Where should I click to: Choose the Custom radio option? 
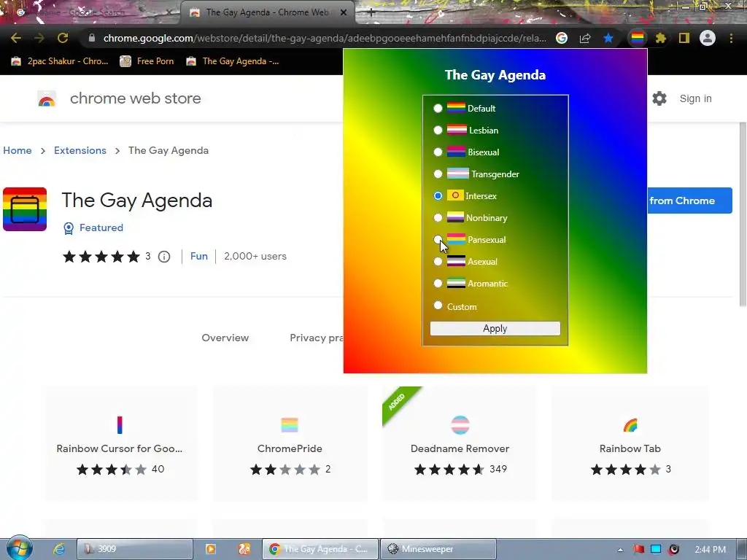(x=438, y=306)
